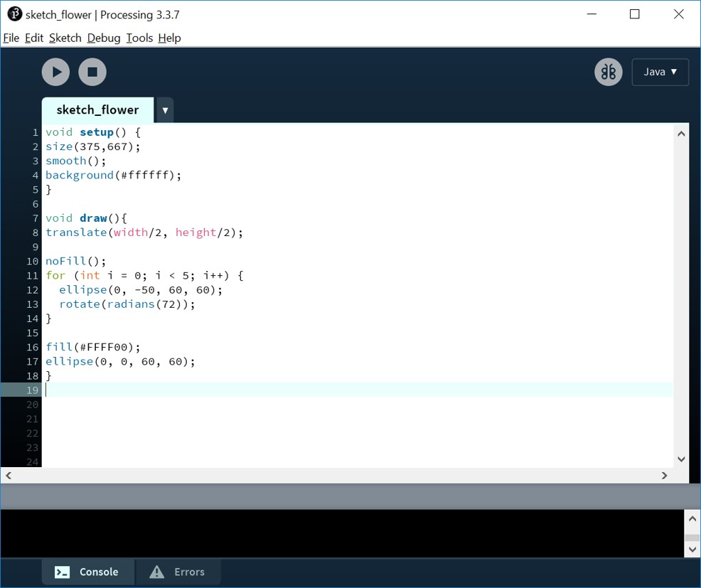Maximize the Processing window
The height and width of the screenshot is (588, 701).
(x=634, y=14)
